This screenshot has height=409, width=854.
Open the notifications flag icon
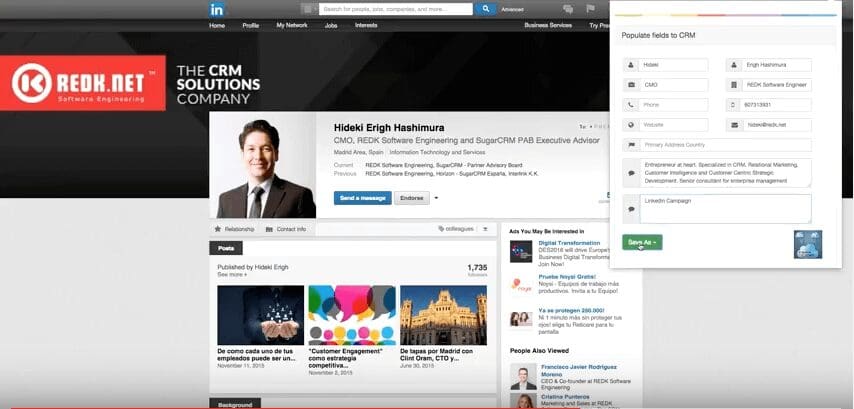coord(590,9)
